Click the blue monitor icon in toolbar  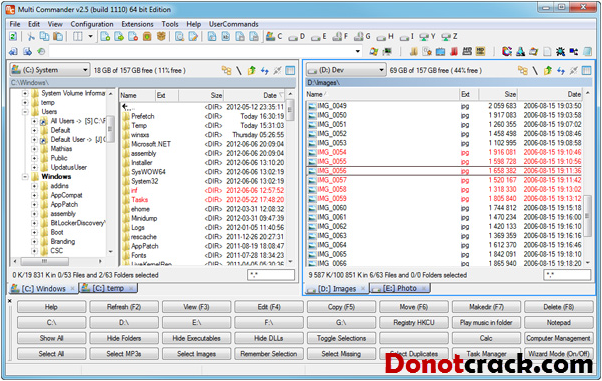point(440,51)
